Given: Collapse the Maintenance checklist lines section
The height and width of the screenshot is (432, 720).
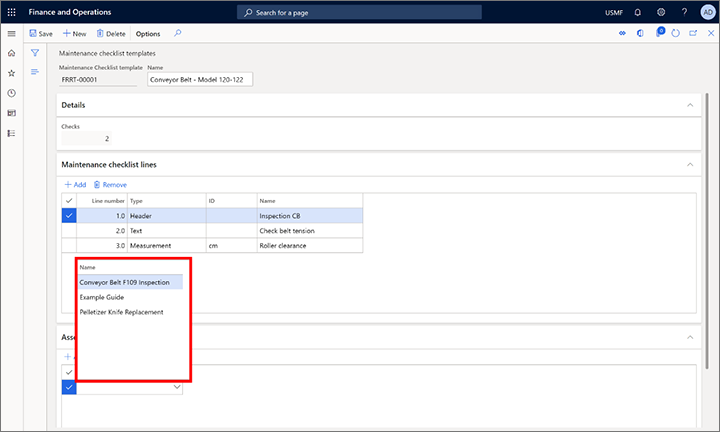Looking at the screenshot, I should tap(689, 164).
